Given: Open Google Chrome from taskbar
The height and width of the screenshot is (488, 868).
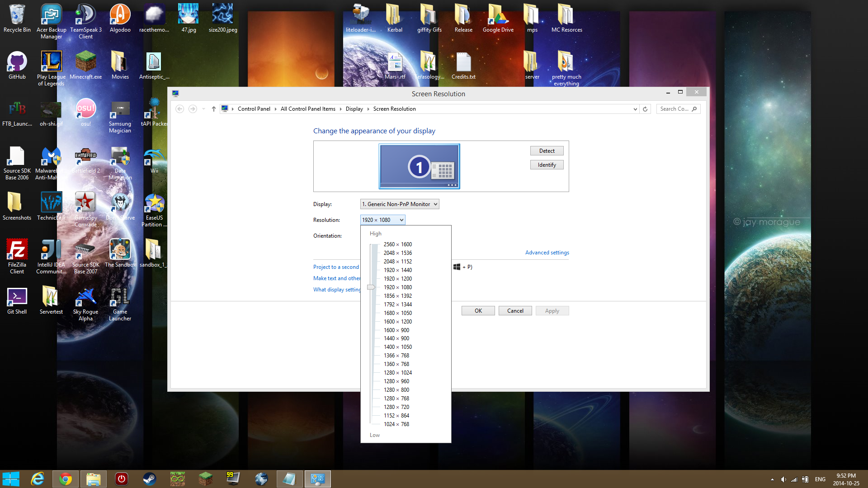Looking at the screenshot, I should pyautogui.click(x=66, y=479).
